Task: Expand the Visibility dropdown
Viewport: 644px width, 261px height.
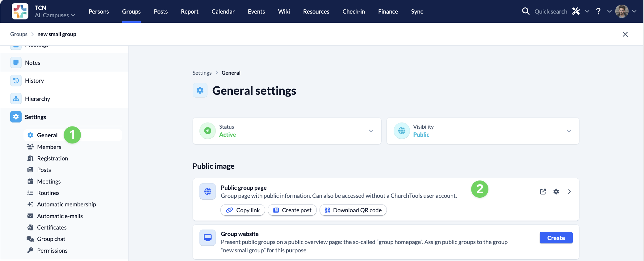Action: coord(569,131)
